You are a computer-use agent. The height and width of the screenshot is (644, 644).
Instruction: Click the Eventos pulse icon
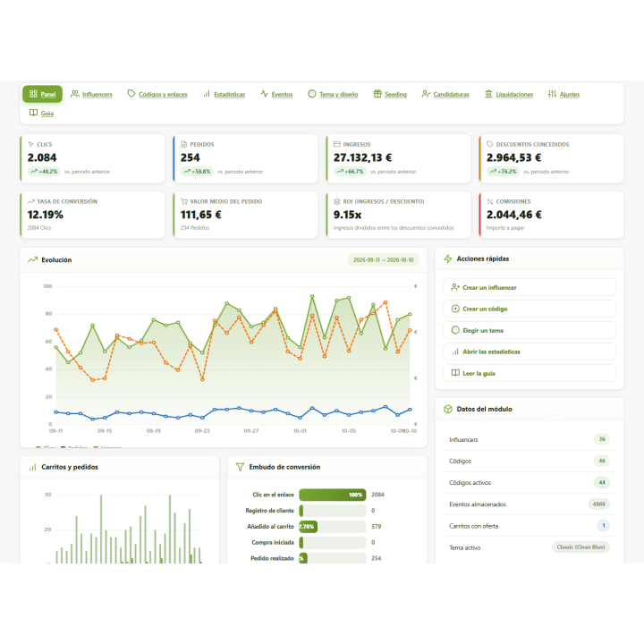coord(264,94)
